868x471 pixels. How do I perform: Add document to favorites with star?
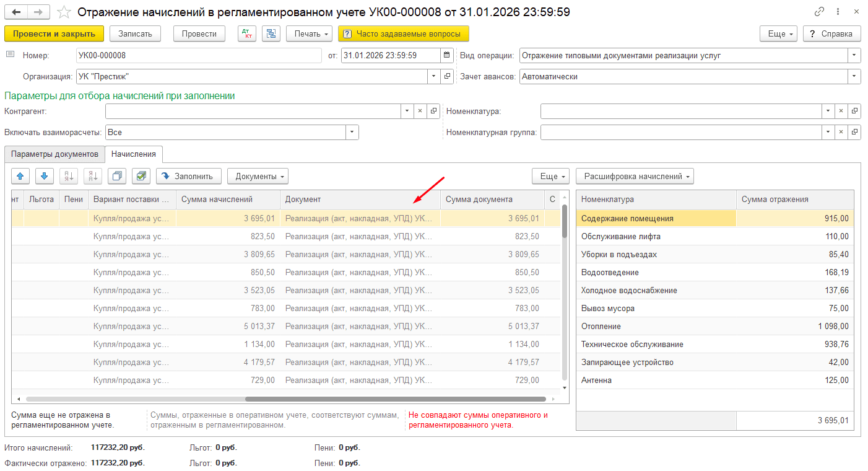[x=63, y=12]
